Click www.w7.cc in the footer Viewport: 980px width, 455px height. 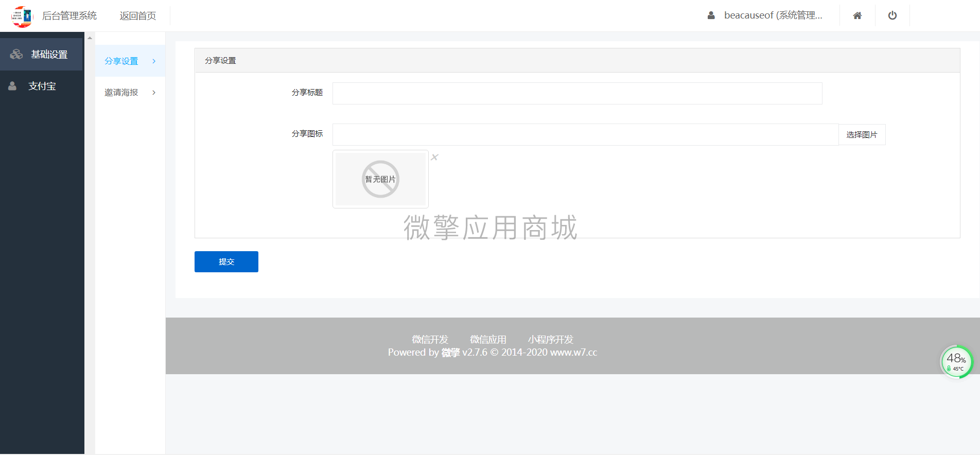(x=574, y=353)
